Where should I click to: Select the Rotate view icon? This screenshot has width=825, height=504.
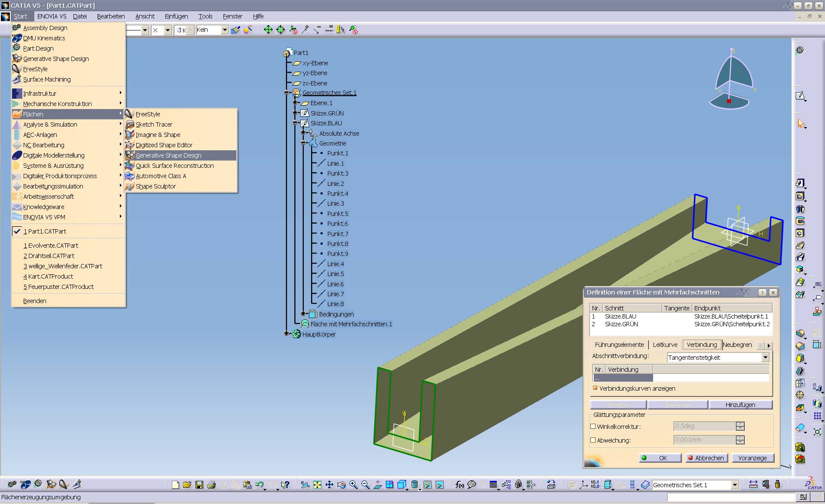pyautogui.click(x=342, y=485)
